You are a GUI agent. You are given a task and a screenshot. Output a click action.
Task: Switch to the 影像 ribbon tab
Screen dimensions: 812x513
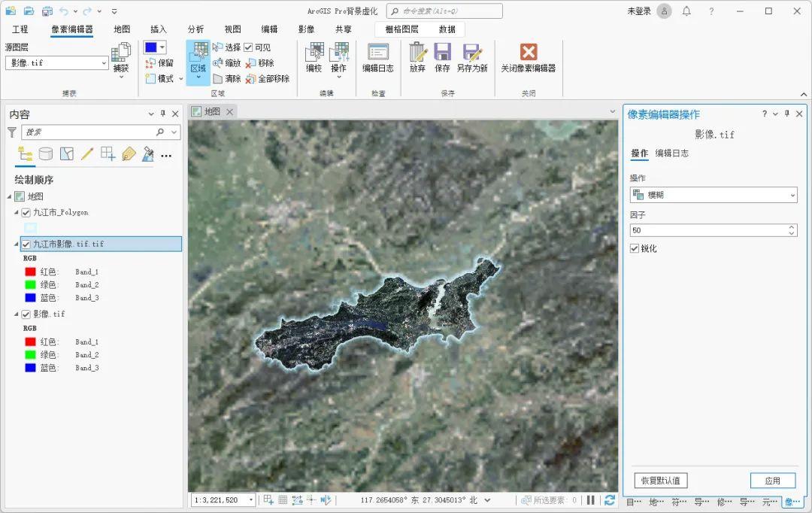pyautogui.click(x=308, y=29)
